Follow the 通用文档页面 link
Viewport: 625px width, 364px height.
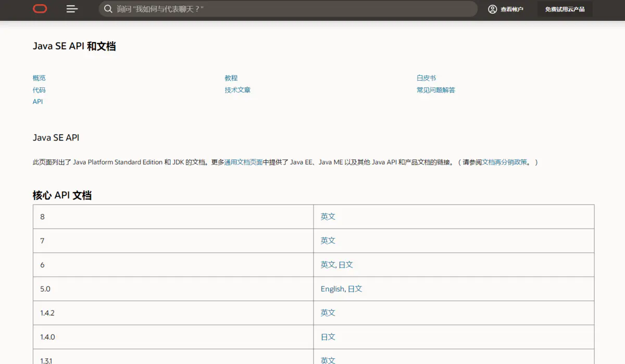coord(243,162)
